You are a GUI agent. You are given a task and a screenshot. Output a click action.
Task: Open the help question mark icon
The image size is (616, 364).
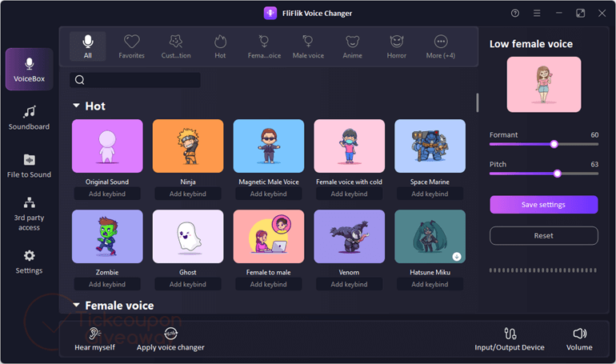click(515, 14)
